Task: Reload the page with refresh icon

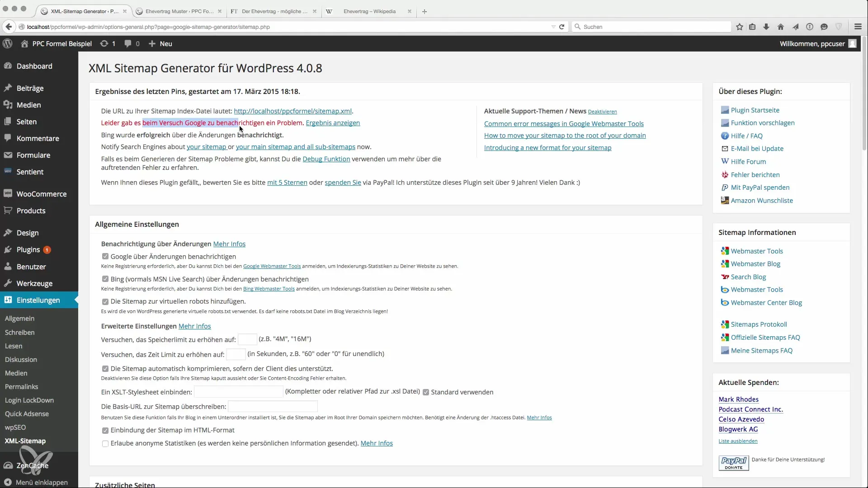Action: coord(562,27)
